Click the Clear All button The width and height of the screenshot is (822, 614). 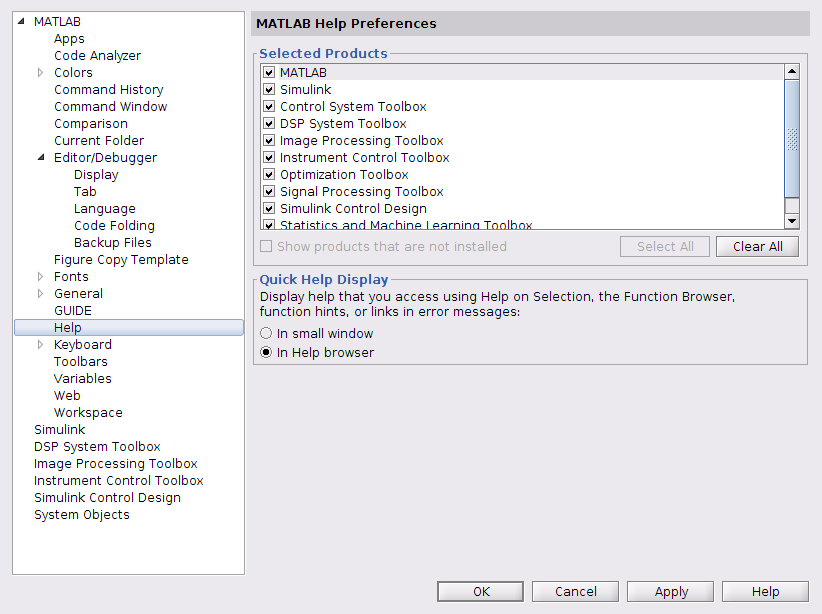[x=758, y=246]
